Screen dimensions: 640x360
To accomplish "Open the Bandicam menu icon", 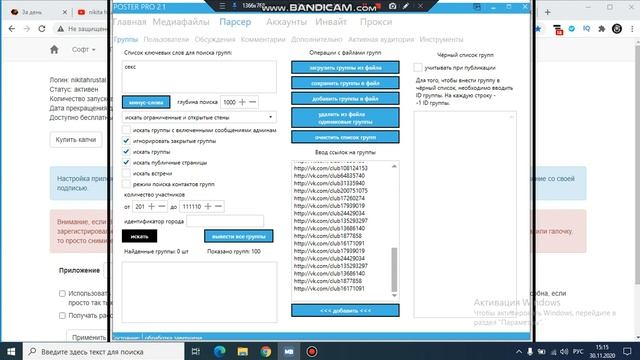I will (x=222, y=6).
